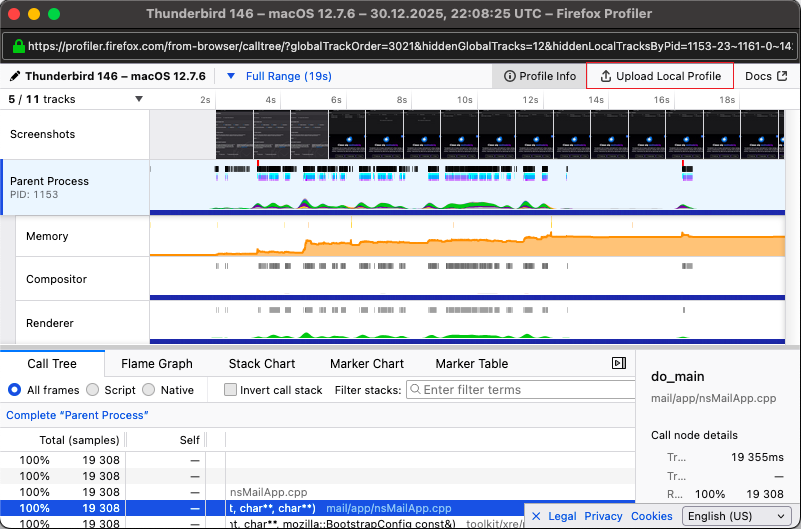Click the Screenshots track label

point(42,134)
